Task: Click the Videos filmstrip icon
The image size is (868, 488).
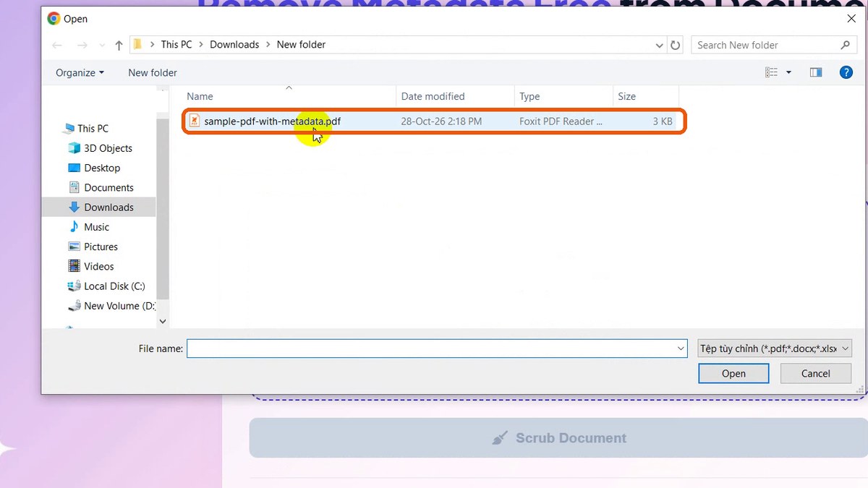Action: click(74, 266)
